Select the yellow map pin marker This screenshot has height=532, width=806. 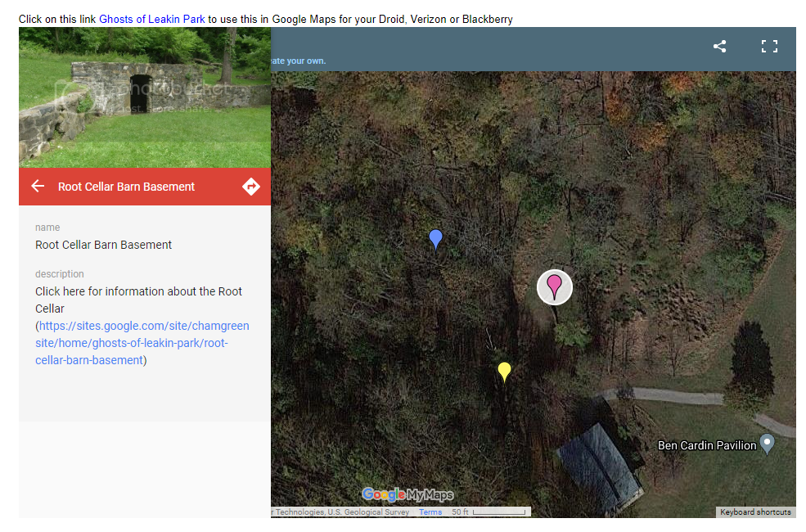click(x=504, y=372)
